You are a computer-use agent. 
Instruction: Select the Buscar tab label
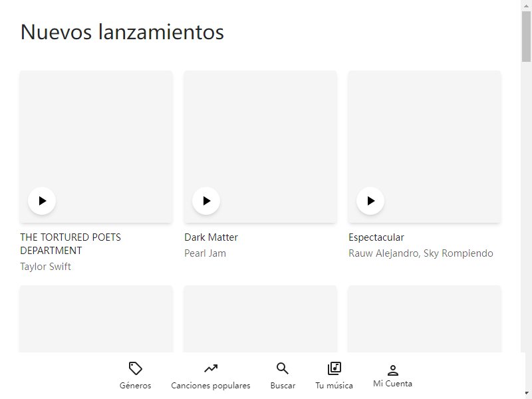tap(283, 386)
